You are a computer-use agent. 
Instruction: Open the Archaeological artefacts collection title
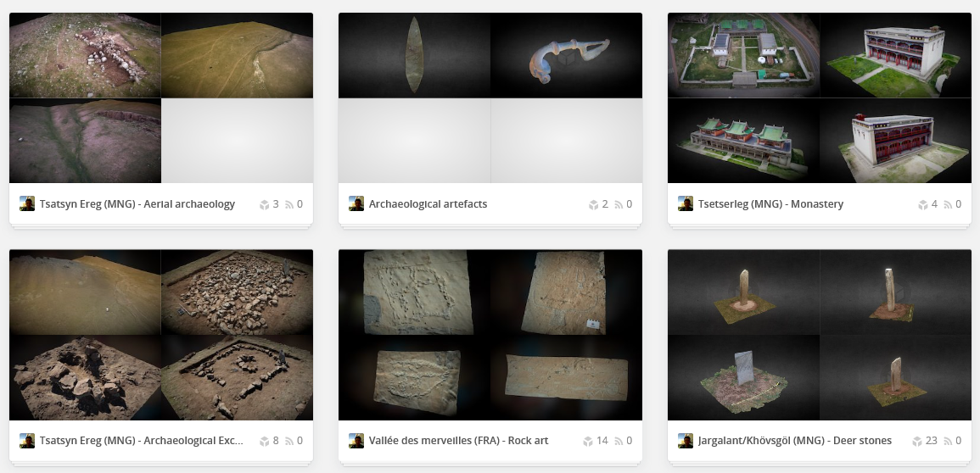tap(428, 204)
